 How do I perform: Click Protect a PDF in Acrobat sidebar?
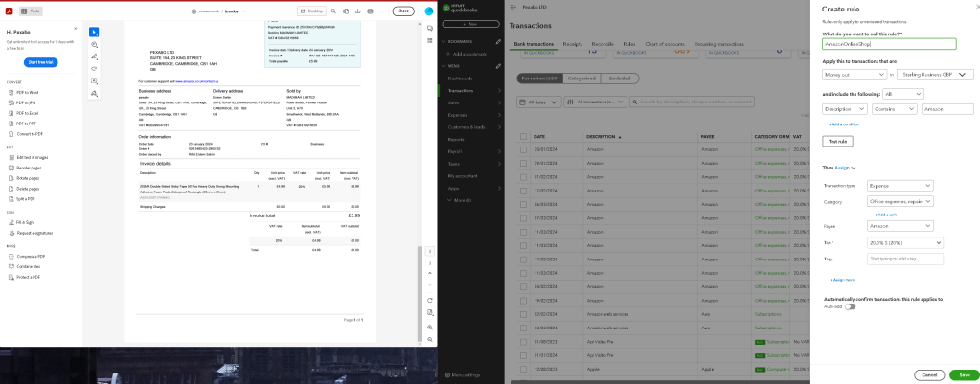(x=26, y=277)
